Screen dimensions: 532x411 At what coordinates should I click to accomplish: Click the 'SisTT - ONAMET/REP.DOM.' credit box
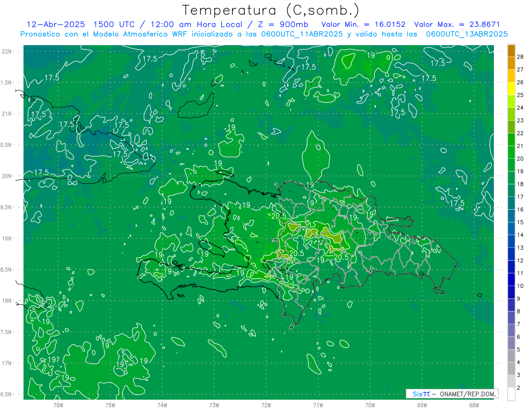point(452,394)
